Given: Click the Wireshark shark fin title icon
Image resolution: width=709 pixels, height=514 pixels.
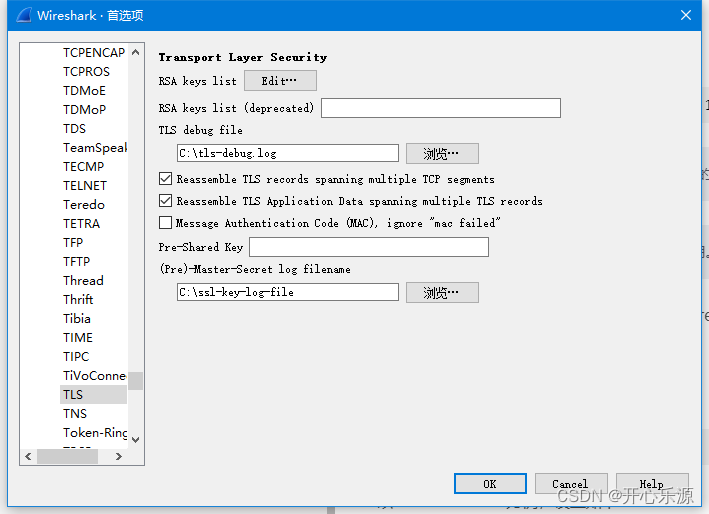Looking at the screenshot, I should tap(24, 15).
